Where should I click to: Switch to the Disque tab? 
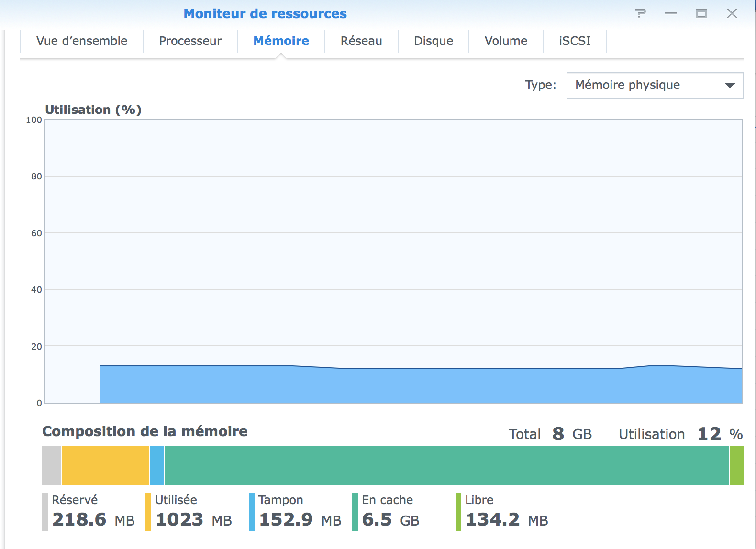[x=434, y=41]
